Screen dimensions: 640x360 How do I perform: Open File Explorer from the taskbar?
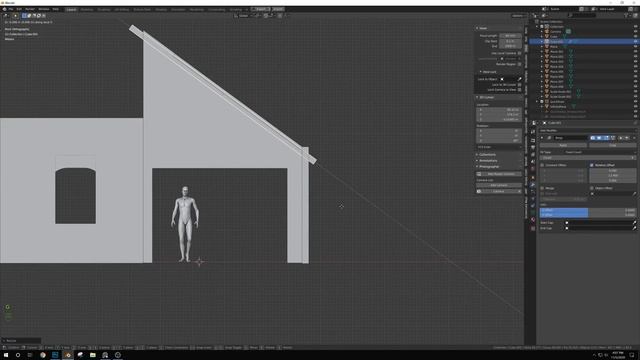point(93,355)
